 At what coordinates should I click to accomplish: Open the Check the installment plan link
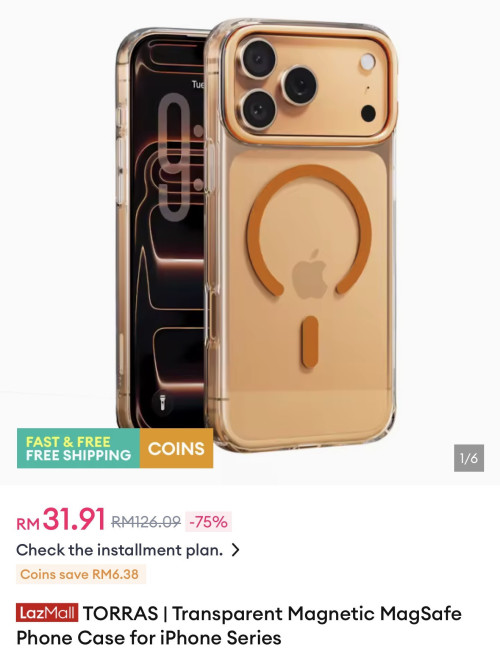coord(120,550)
